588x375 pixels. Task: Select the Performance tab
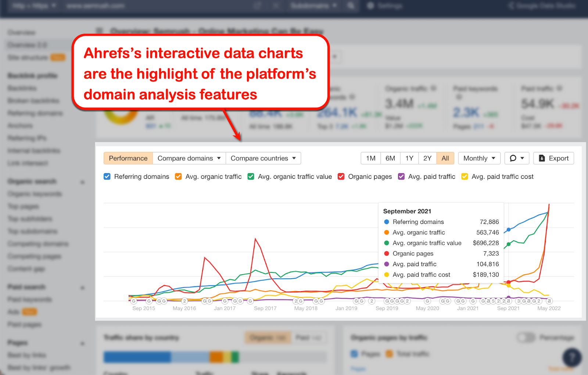(x=128, y=158)
